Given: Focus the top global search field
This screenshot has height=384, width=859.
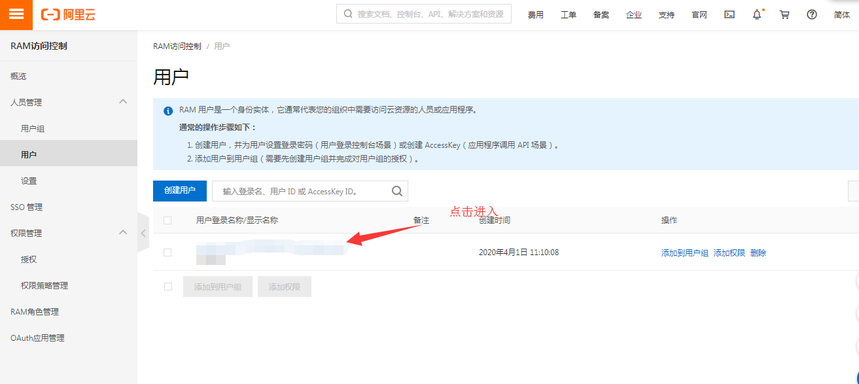Looking at the screenshot, I should pyautogui.click(x=424, y=14).
